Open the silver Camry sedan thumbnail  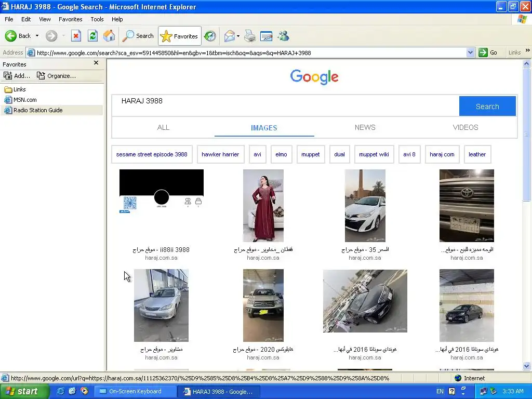(161, 305)
